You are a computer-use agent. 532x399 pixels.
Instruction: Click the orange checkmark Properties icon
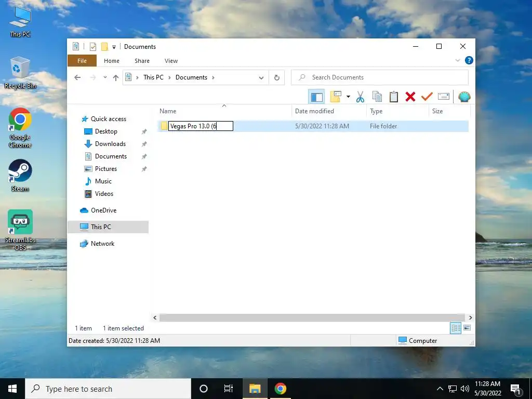(x=427, y=97)
